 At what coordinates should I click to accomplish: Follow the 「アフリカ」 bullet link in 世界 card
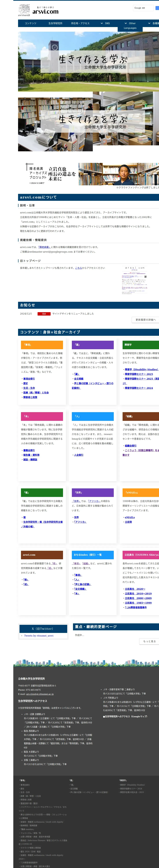(x=80, y=522)
